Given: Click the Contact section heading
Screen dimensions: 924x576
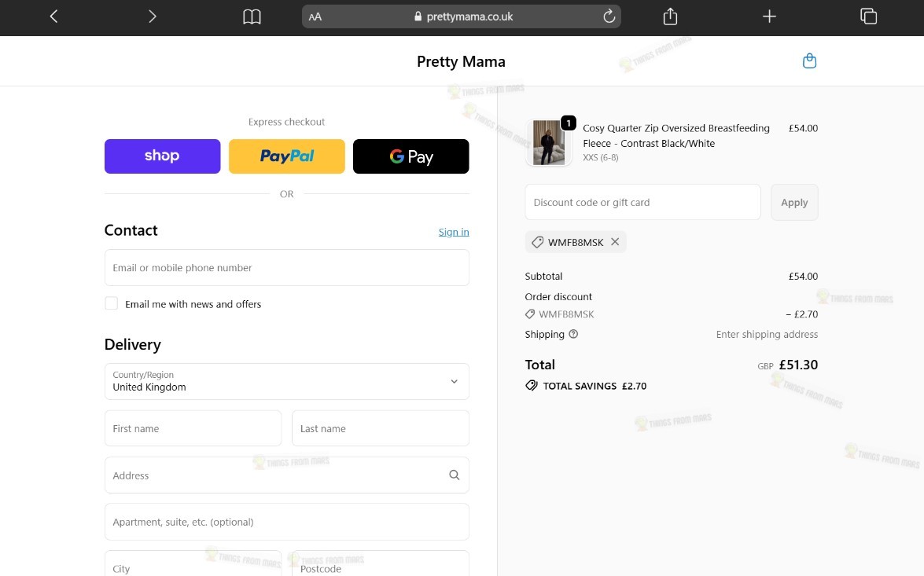Looking at the screenshot, I should pos(131,230).
